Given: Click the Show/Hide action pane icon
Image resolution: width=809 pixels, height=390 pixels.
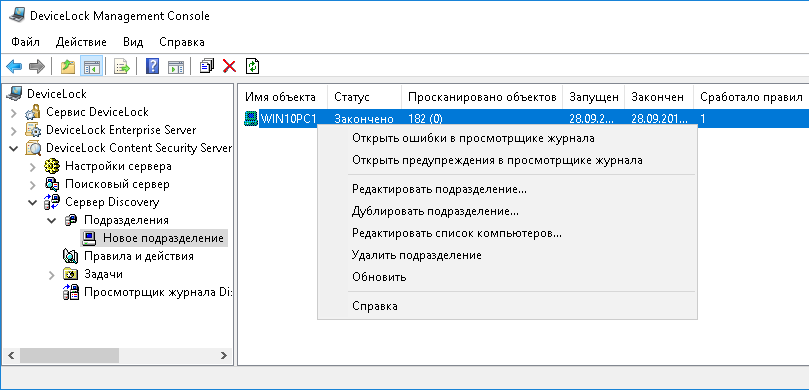Looking at the screenshot, I should click(x=175, y=66).
